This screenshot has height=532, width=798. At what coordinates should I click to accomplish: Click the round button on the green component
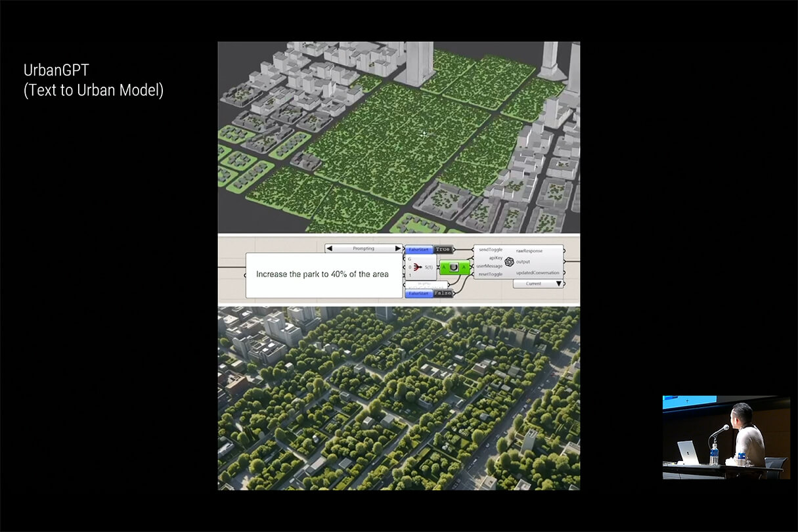tap(454, 268)
